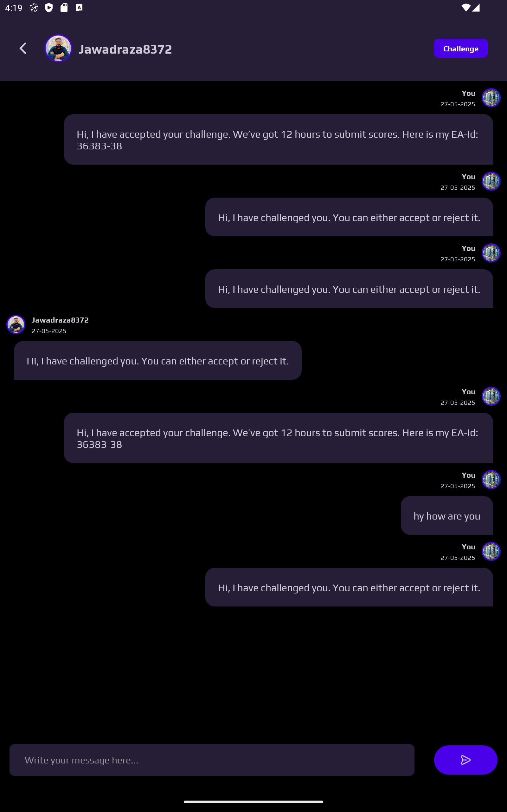Tap the last sent challenge message bubble
The width and height of the screenshot is (507, 812).
pyautogui.click(x=349, y=587)
